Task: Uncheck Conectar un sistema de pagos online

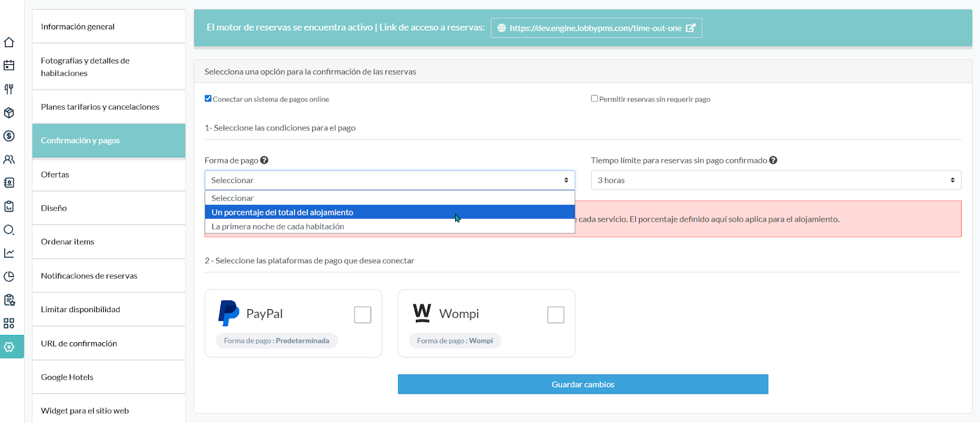Action: point(208,99)
